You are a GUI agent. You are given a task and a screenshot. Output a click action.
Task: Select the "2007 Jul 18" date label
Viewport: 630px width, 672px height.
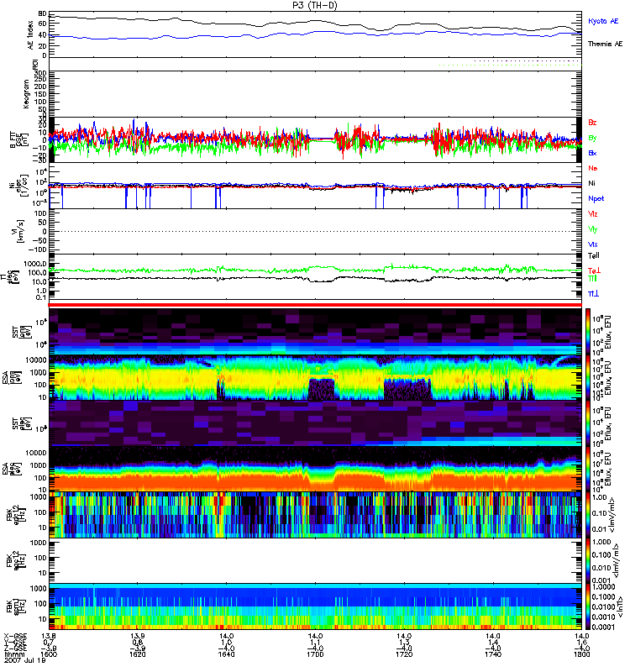[x=25, y=661]
